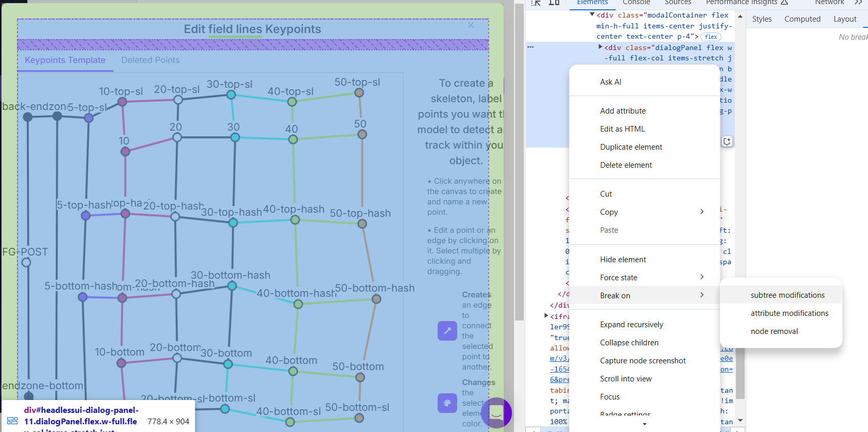Toggle the flex badge on modalContainer
This screenshot has width=868, height=432.
(711, 37)
